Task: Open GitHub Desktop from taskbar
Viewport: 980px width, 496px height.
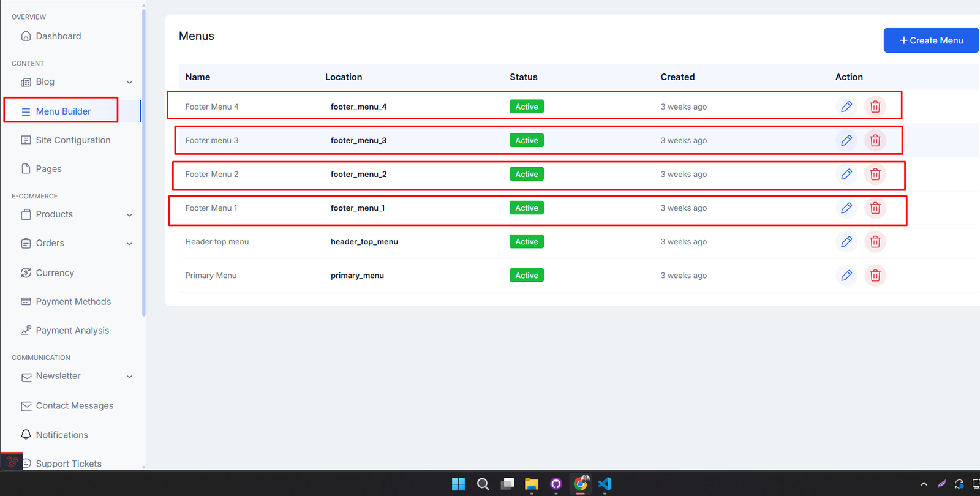Action: coord(556,484)
